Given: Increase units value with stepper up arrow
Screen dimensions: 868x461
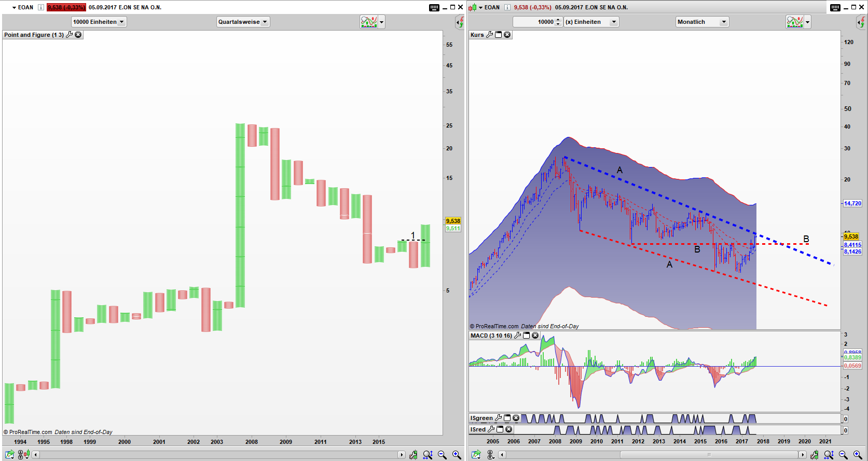Looking at the screenshot, I should (558, 20).
